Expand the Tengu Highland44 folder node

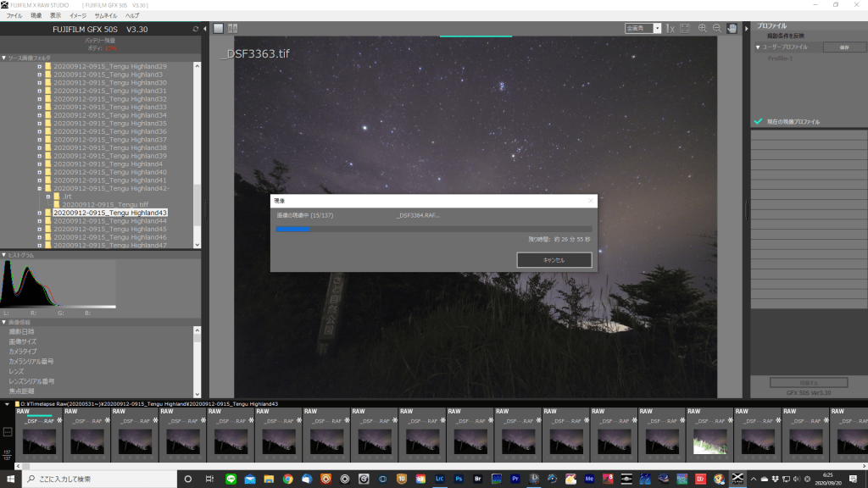39,221
